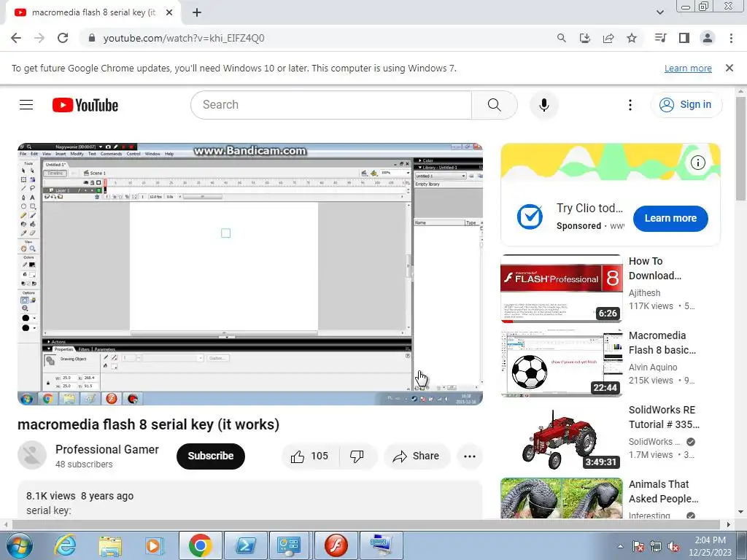The image size is (747, 560).
Task: Reload the current page
Action: point(63,38)
